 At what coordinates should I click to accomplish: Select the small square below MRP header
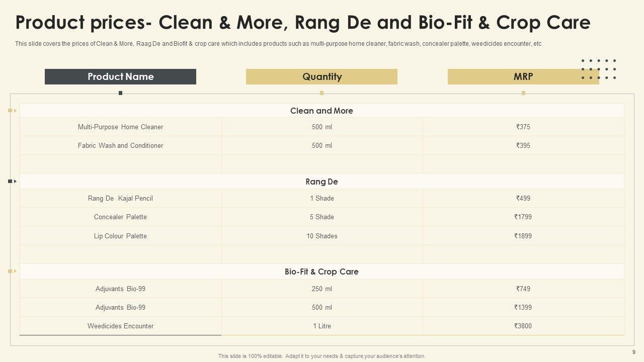[523, 93]
